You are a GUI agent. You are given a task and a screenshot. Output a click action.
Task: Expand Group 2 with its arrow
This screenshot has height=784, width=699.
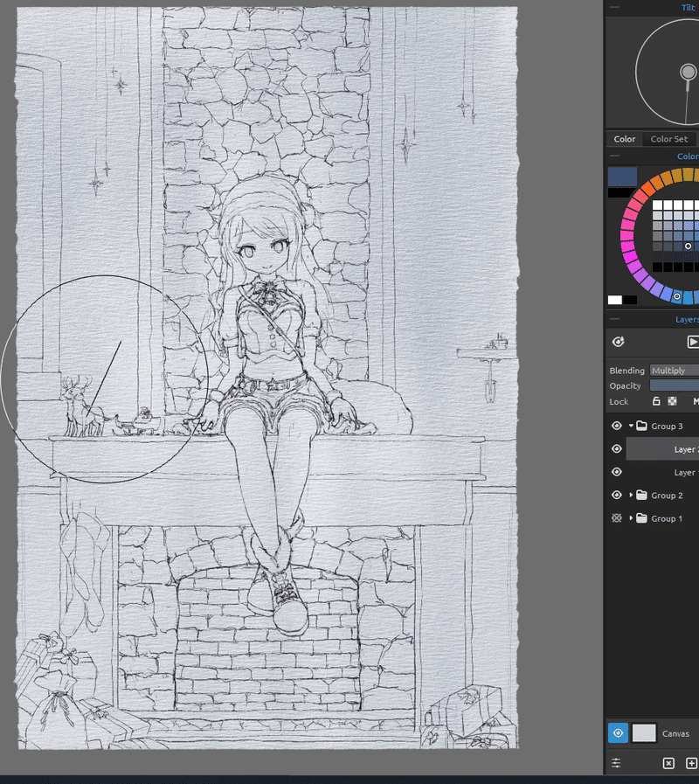(x=631, y=495)
